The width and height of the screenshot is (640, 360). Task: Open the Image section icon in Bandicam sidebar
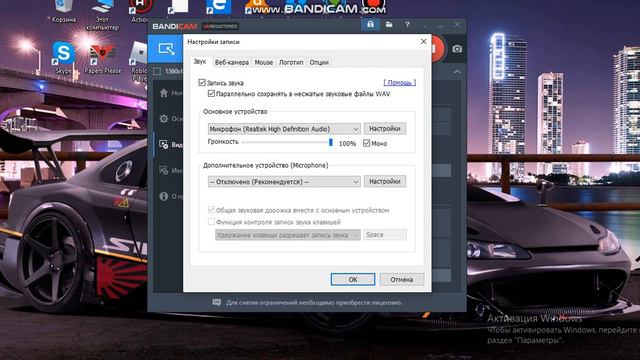click(164, 170)
